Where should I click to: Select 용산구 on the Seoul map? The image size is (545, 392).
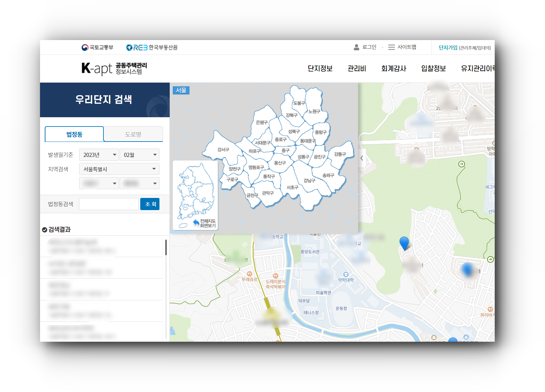click(x=280, y=163)
